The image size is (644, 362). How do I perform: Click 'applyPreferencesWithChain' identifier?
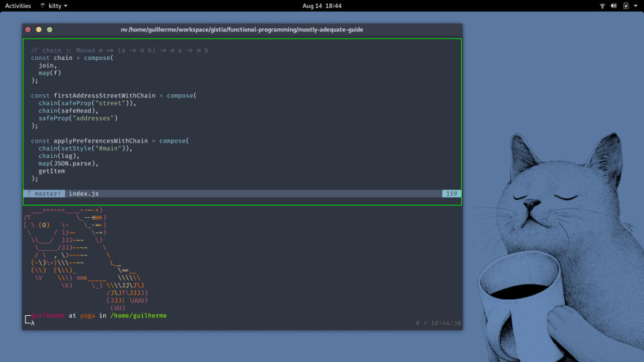(101, 140)
